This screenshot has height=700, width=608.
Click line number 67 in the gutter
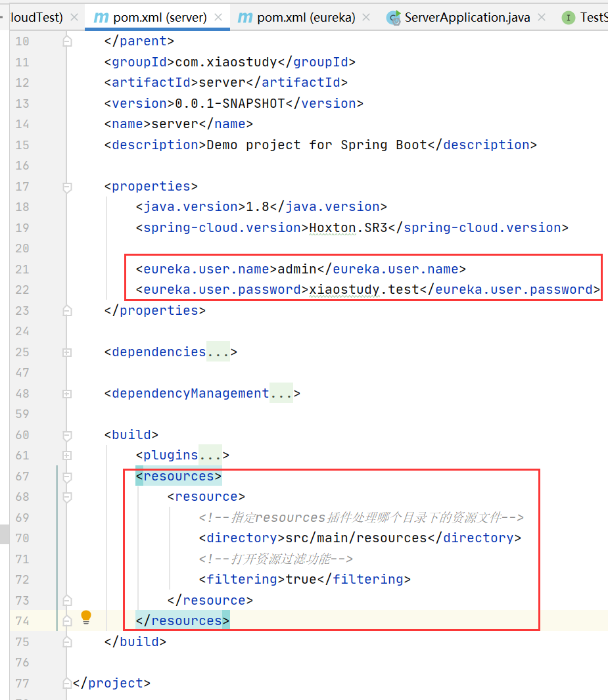22,477
